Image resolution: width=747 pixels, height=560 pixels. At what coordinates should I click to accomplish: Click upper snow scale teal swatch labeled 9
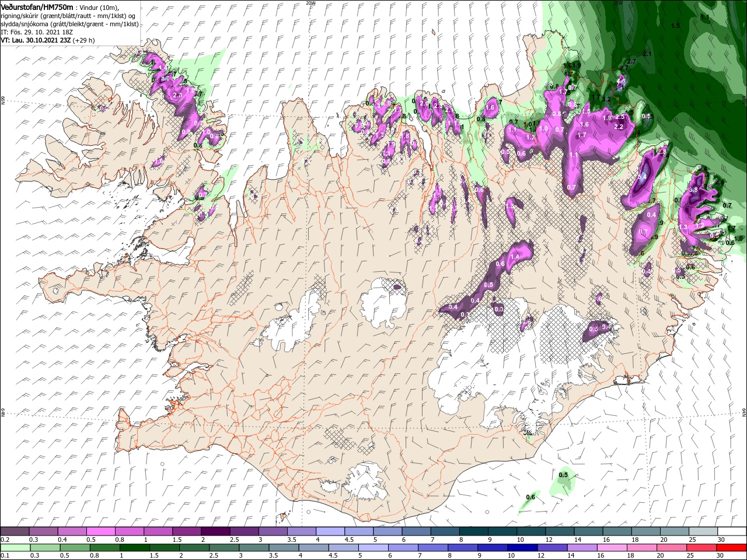(502, 531)
